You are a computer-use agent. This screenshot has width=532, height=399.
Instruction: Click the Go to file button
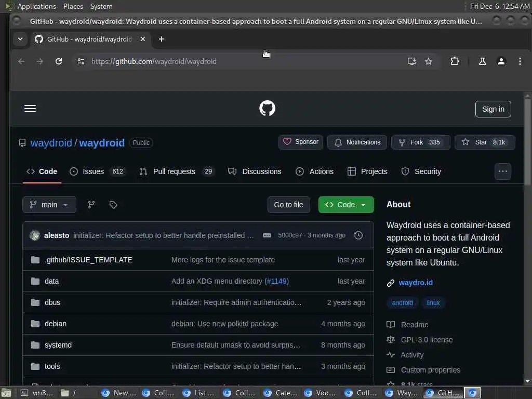click(289, 205)
